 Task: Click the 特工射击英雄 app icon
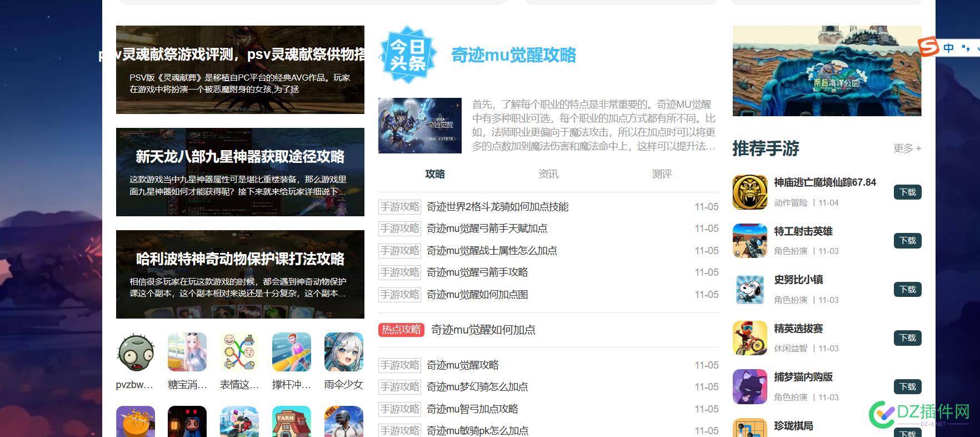pyautogui.click(x=750, y=241)
